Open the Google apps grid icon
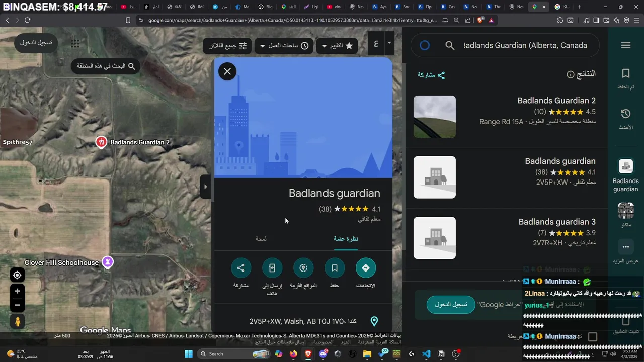The image size is (644, 362). pos(75,43)
